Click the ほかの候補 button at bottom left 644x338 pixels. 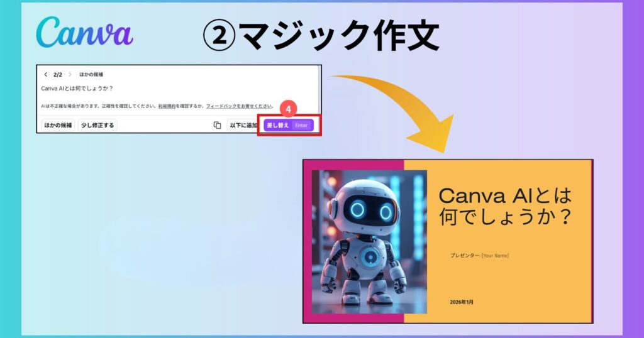click(x=58, y=125)
